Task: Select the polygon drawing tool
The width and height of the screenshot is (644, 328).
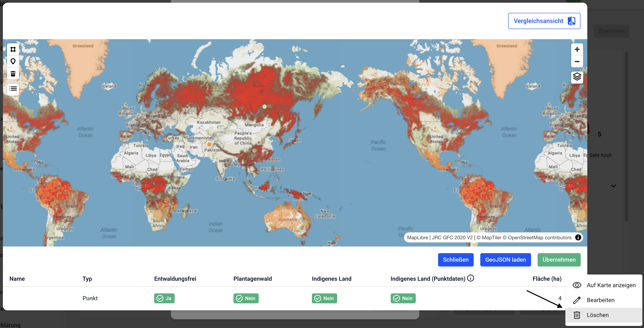Action: [13, 49]
